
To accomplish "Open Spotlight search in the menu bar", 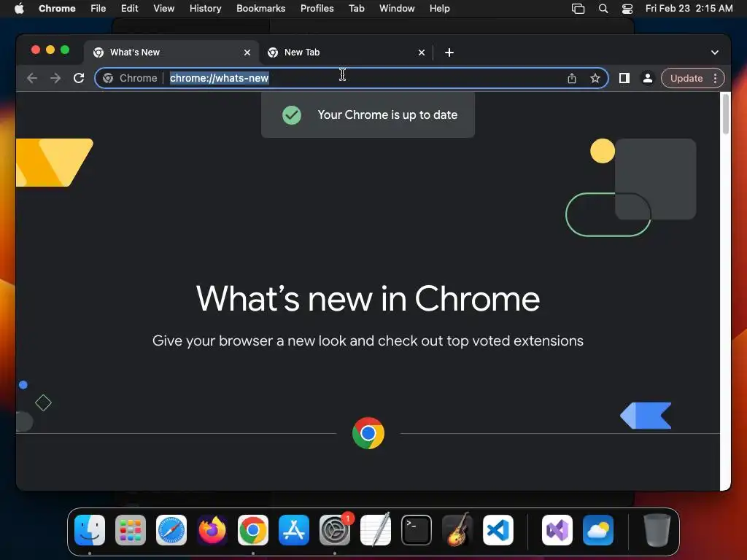I will tap(603, 9).
